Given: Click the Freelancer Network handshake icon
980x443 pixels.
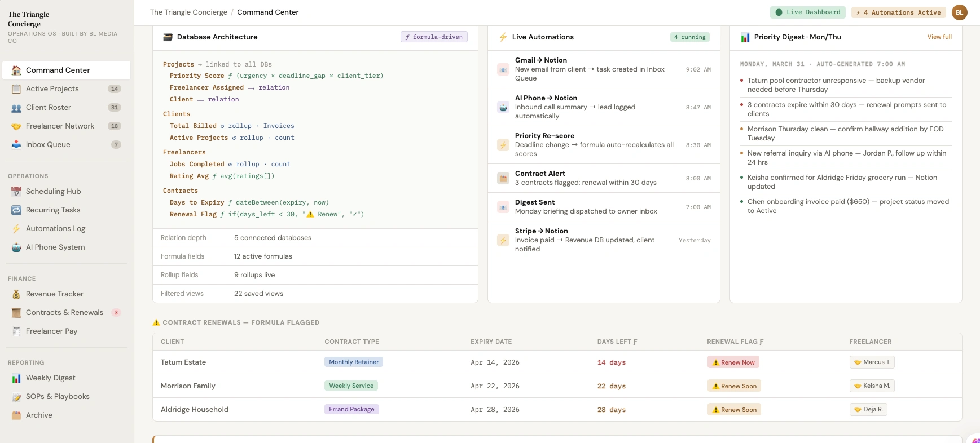Looking at the screenshot, I should point(16,126).
